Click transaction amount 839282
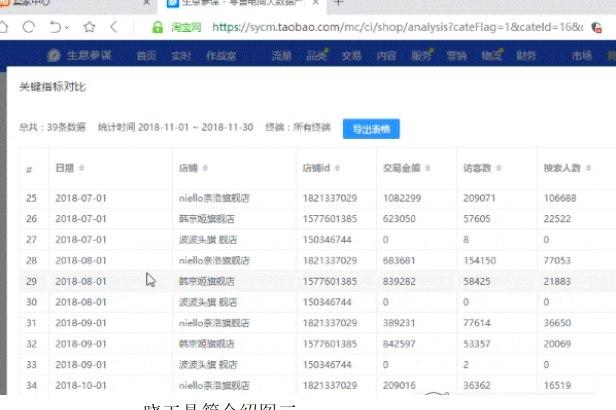 coord(399,281)
